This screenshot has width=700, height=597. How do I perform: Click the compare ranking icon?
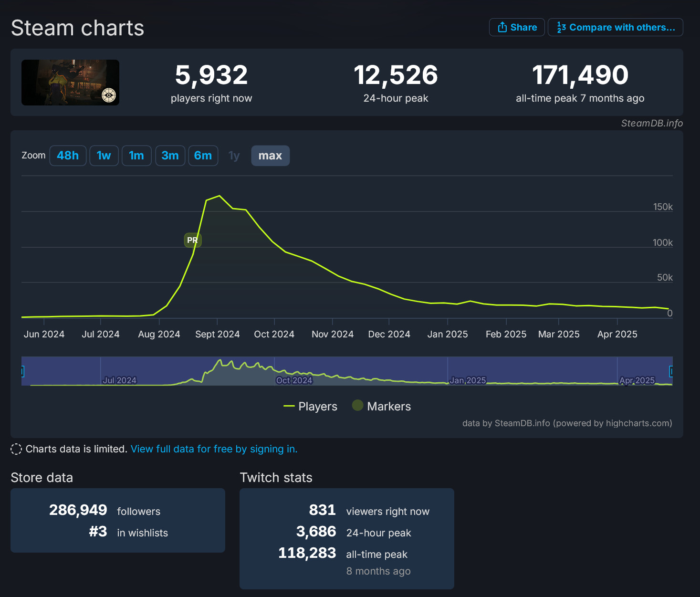tap(561, 27)
